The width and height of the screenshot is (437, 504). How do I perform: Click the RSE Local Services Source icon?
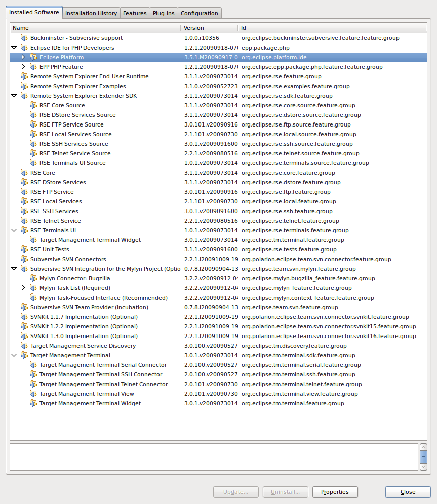pos(33,134)
